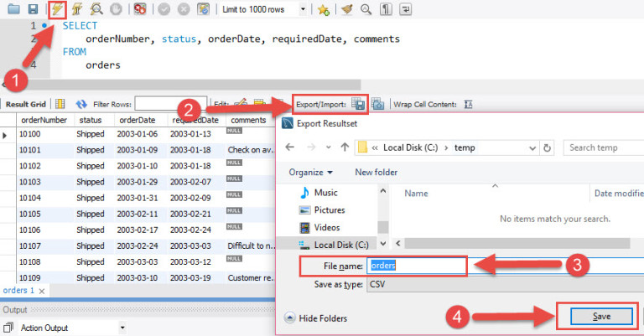644x336 pixels.
Task: Toggle wrap cell content icon
Action: [468, 104]
